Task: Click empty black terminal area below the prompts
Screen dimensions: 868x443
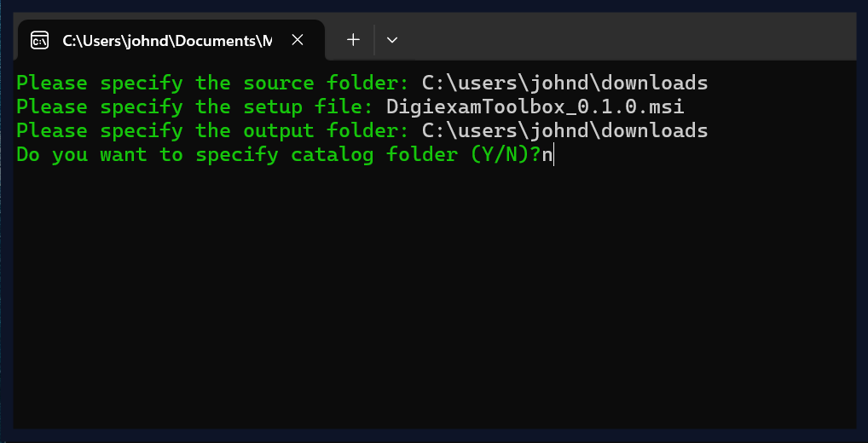Action: 426,298
